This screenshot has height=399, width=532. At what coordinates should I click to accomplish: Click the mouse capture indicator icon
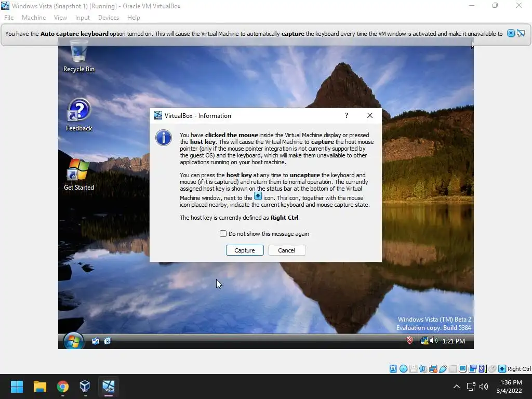493,369
